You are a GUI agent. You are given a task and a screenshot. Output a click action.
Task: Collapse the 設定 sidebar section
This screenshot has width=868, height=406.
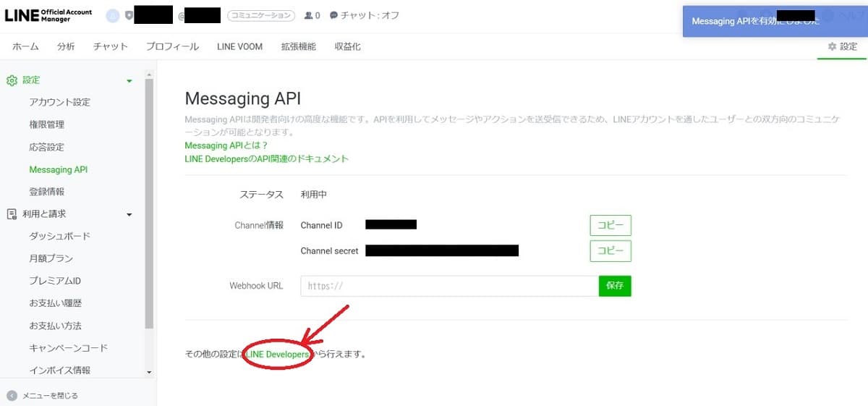129,81
